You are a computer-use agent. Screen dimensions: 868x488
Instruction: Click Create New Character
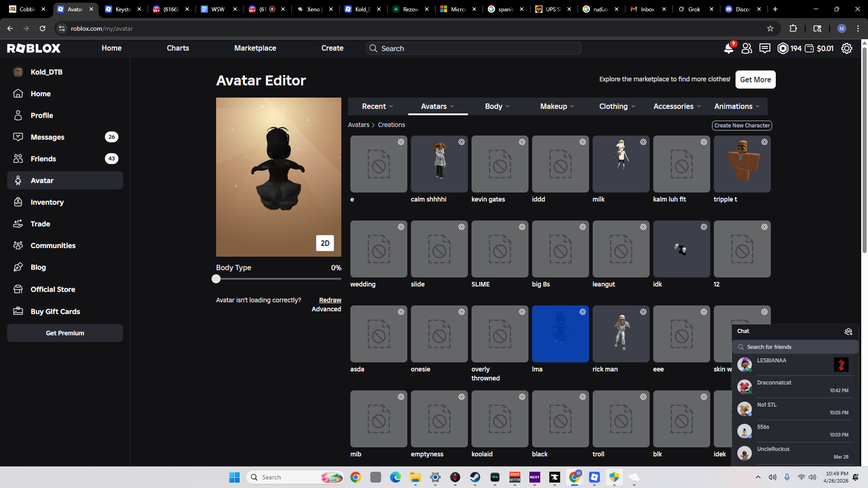(x=742, y=126)
